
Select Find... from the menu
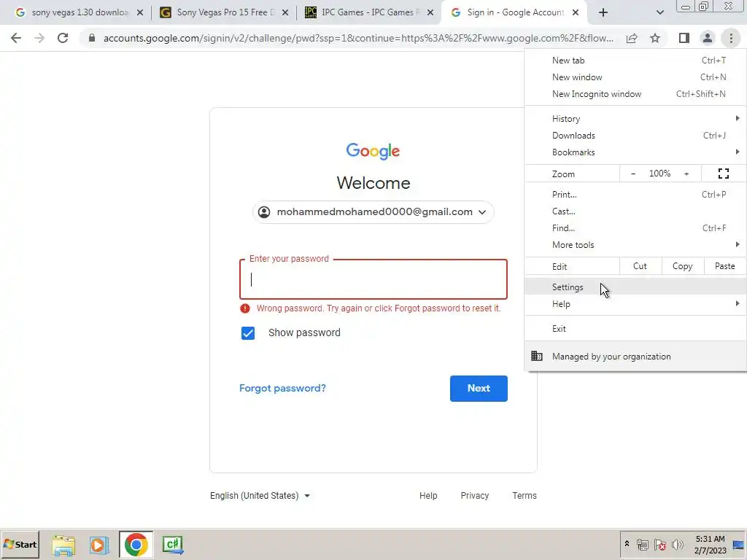pos(635,228)
